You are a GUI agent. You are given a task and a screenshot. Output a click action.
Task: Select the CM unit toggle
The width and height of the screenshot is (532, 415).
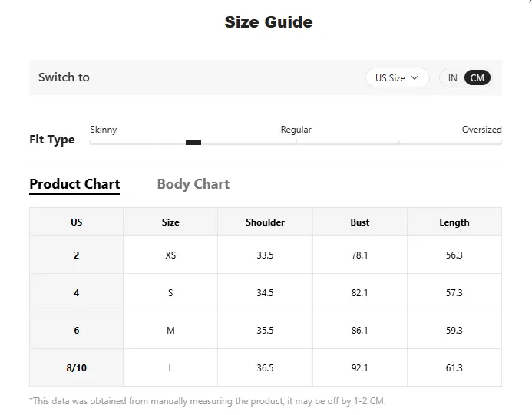477,78
